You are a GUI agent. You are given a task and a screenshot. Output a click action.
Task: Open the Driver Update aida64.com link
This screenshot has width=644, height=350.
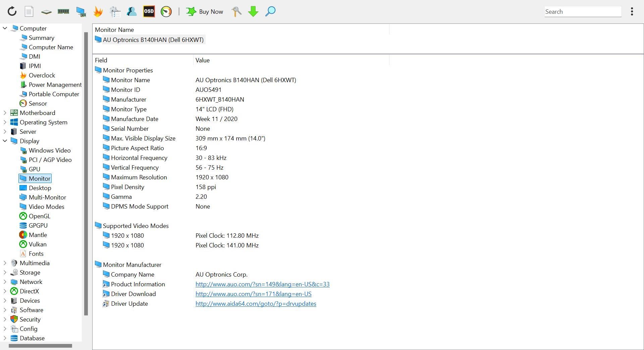pyautogui.click(x=256, y=303)
